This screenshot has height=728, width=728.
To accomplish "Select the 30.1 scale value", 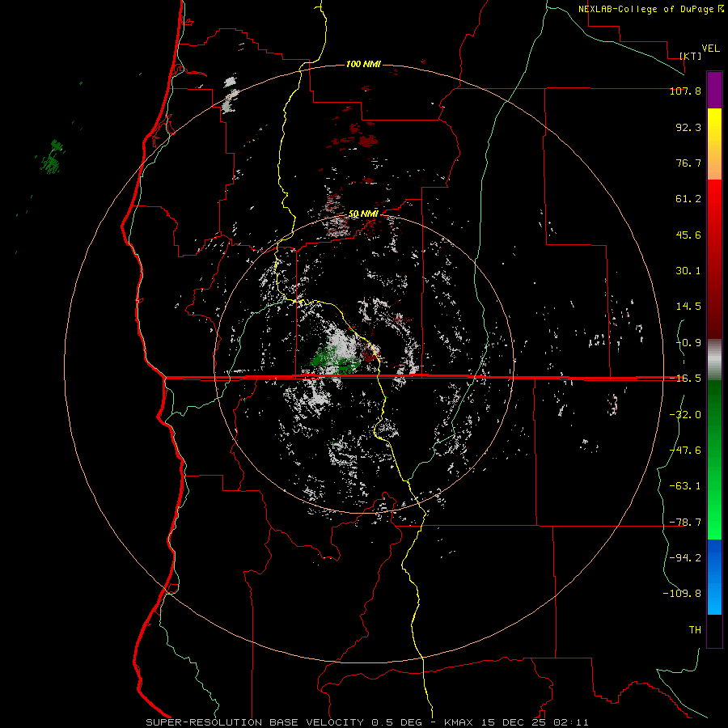I will pos(688,271).
